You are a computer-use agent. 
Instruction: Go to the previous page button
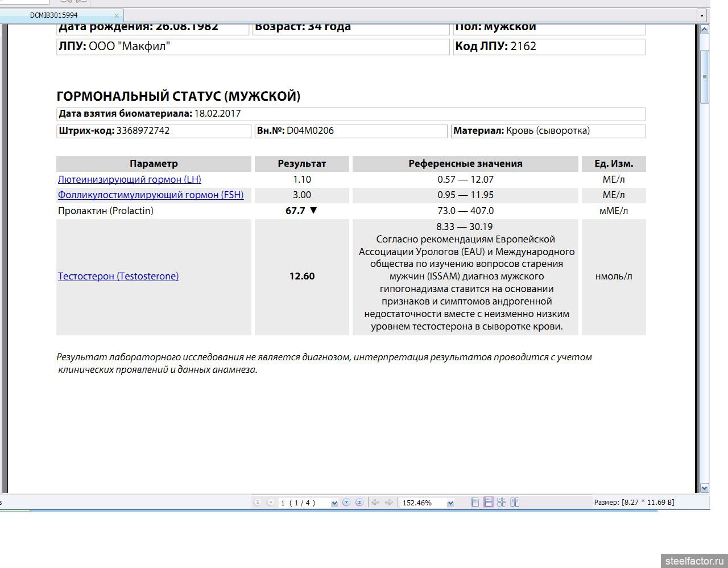(270, 502)
